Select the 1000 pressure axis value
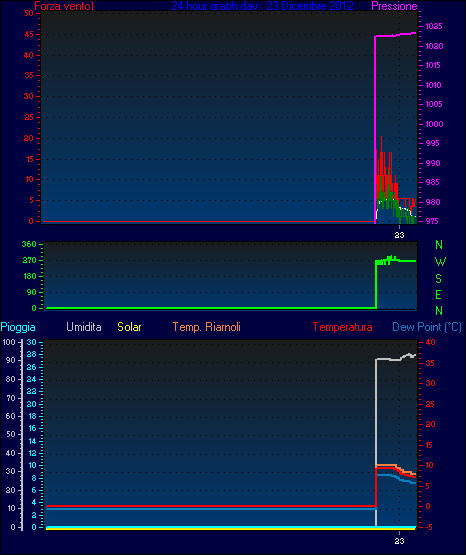 (x=434, y=124)
